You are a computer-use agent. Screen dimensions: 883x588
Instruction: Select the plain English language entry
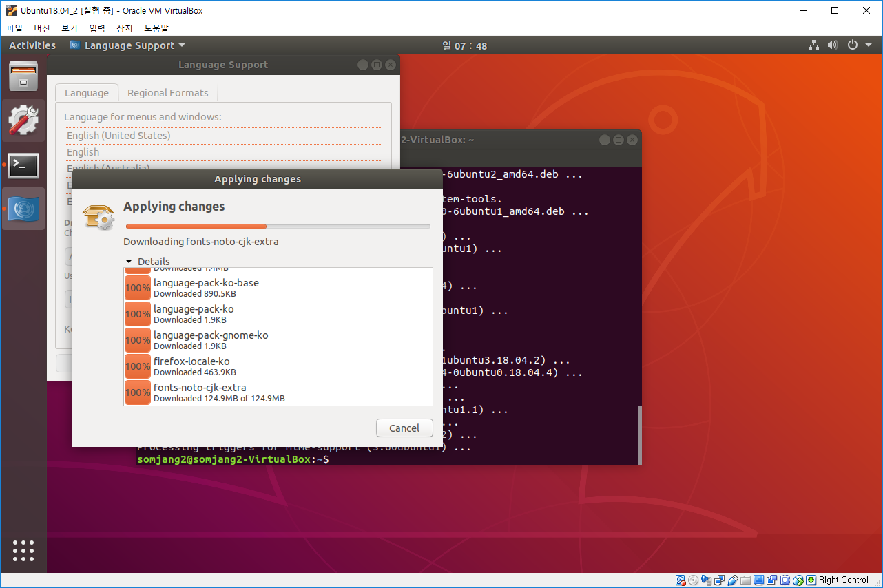pyautogui.click(x=224, y=152)
